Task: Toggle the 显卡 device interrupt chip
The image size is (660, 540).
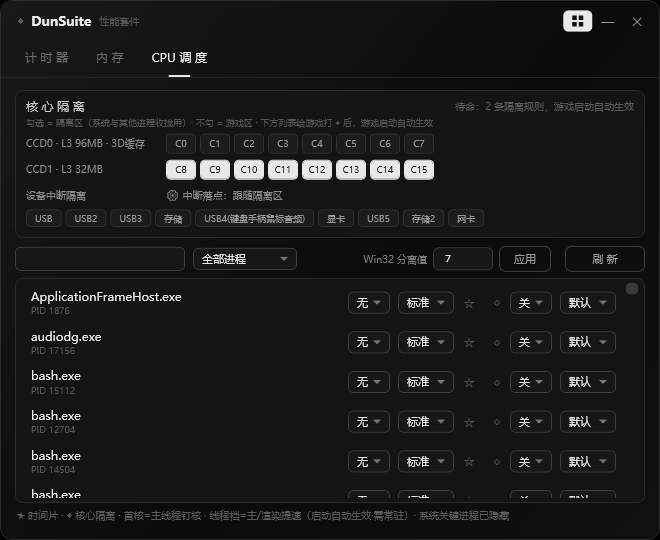Action: pos(336,218)
